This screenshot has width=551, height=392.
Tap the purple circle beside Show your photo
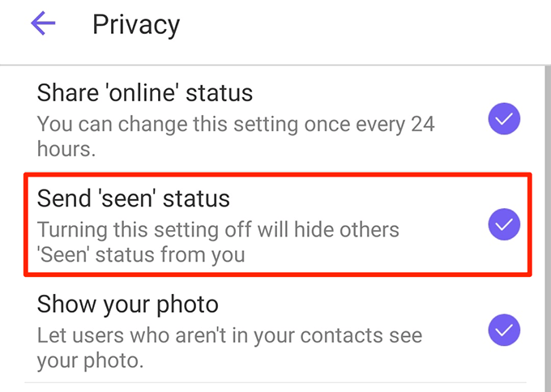click(504, 330)
